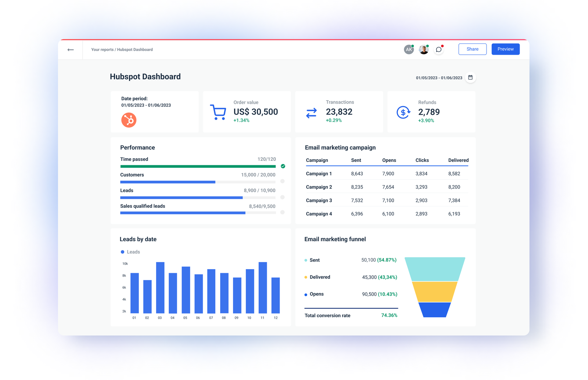The image size is (588, 380).
Task: Toggle the circle next to Customers progress bar
Action: [283, 181]
